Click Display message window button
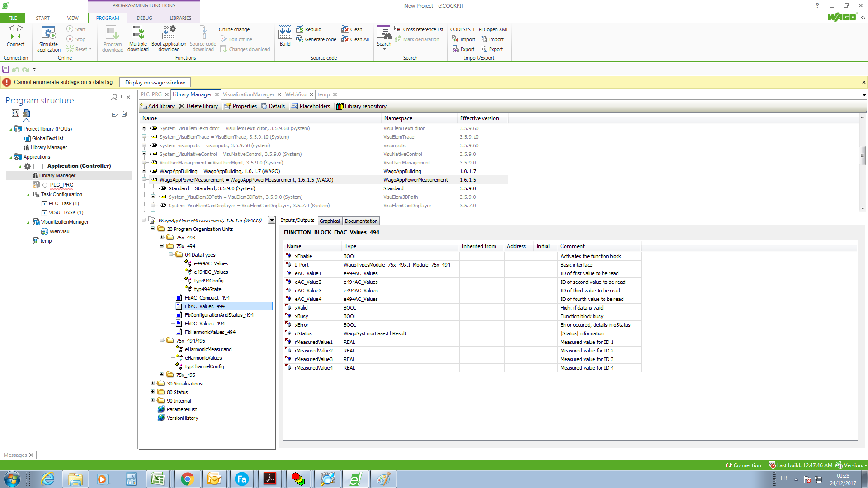The image size is (868, 488). coord(155,83)
